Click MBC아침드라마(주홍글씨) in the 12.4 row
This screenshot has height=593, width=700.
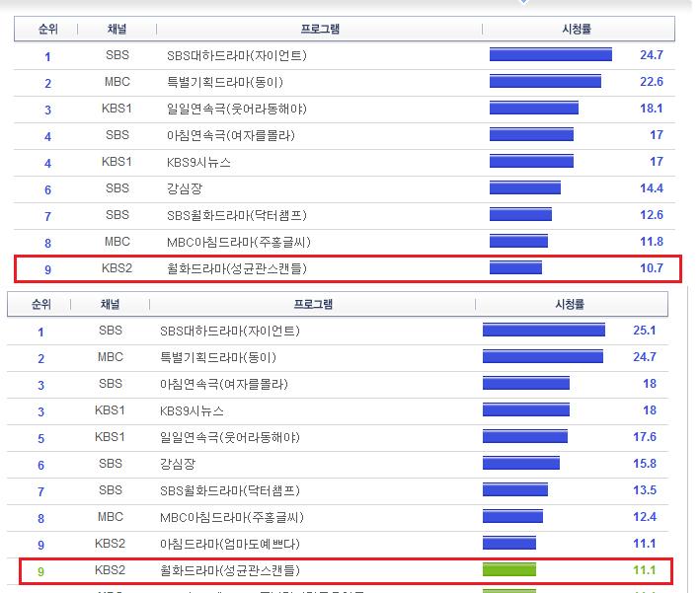pyautogui.click(x=232, y=518)
